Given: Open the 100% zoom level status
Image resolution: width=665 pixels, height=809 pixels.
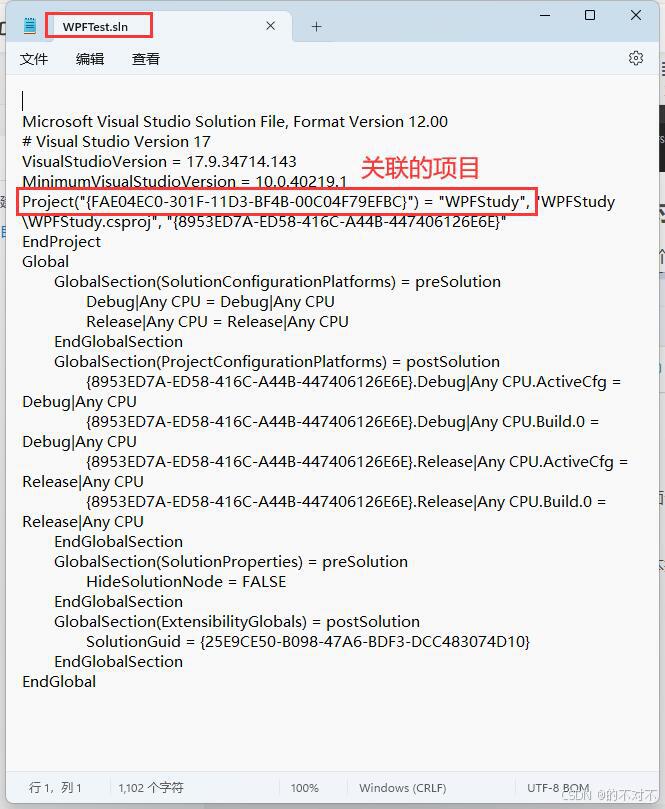Looking at the screenshot, I should (x=304, y=788).
